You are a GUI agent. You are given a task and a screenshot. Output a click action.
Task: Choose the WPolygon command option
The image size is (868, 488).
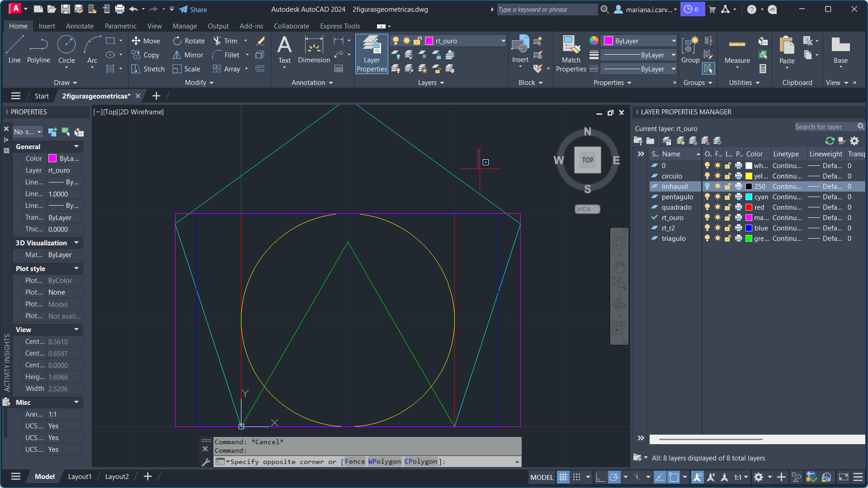point(384,461)
